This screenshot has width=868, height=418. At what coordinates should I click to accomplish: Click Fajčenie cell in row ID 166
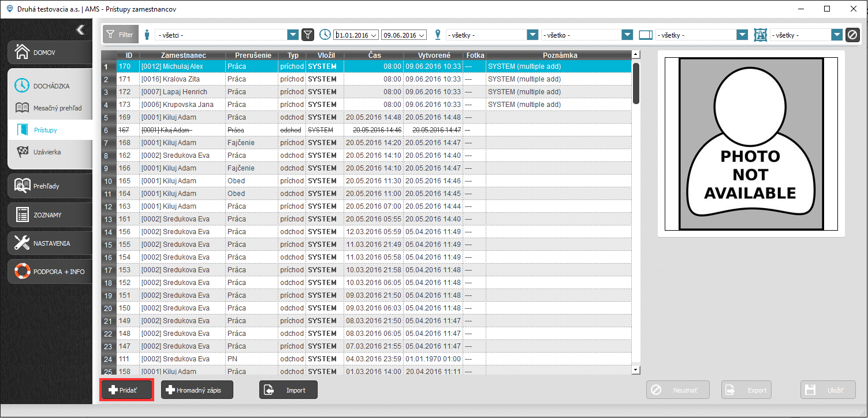coord(252,168)
